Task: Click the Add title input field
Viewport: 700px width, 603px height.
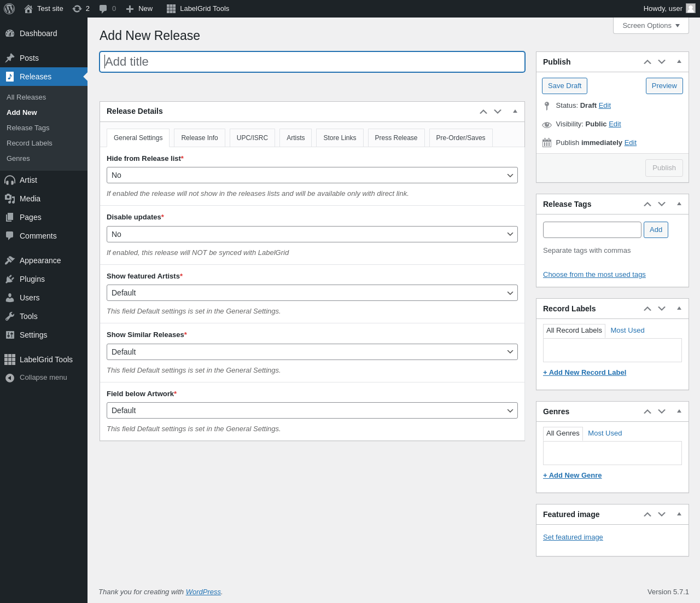Action: pos(312,62)
